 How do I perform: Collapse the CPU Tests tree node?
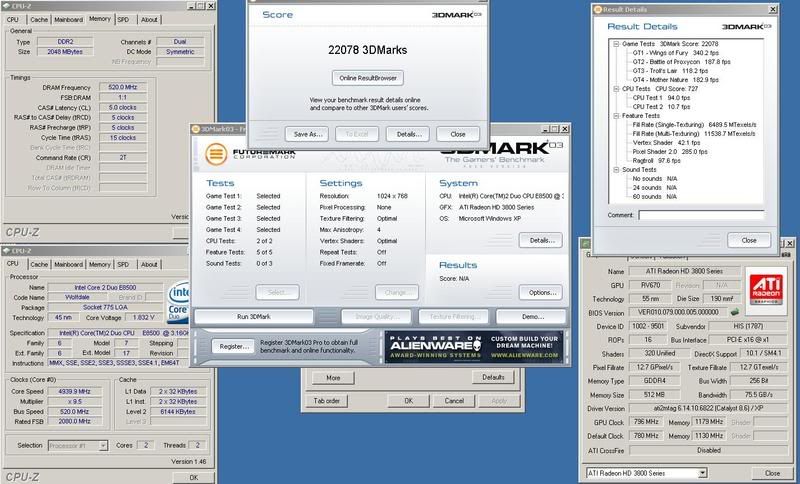click(616, 89)
